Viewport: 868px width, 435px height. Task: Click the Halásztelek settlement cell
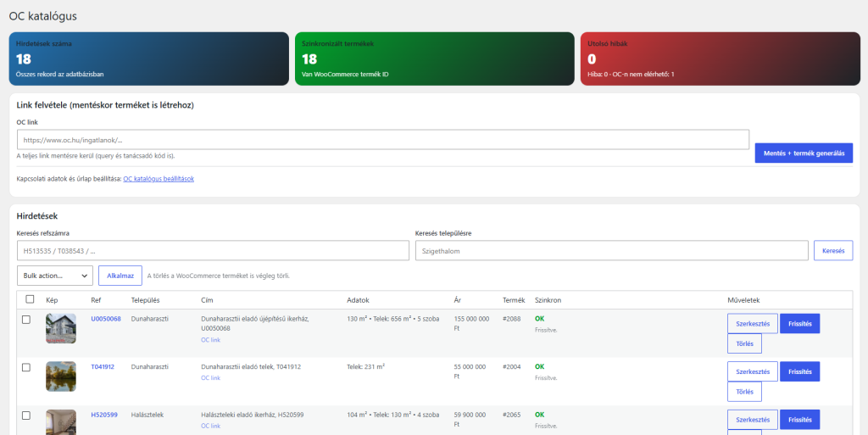click(147, 415)
